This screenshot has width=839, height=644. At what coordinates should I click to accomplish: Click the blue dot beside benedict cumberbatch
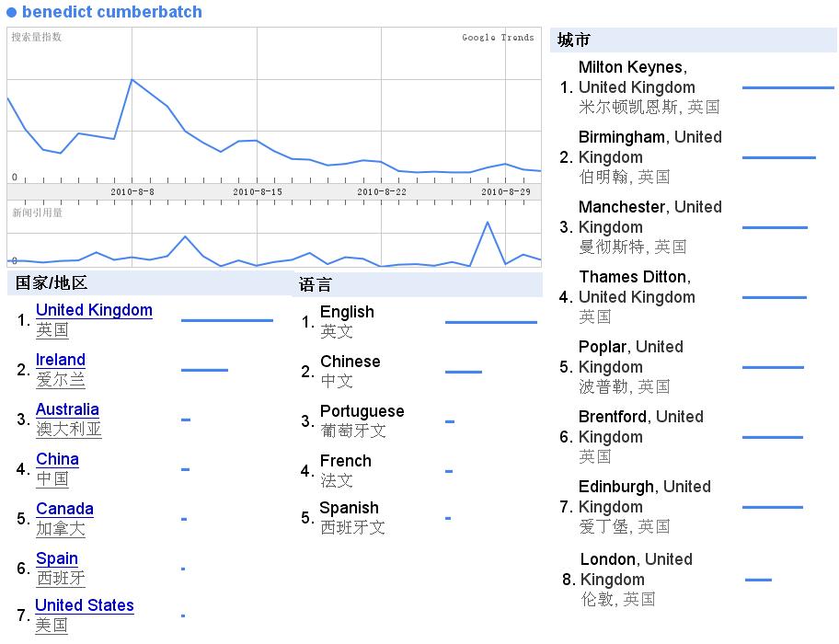point(12,13)
